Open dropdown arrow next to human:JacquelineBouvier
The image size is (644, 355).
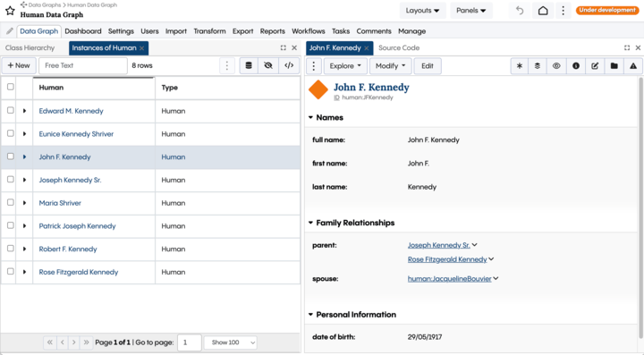point(496,279)
